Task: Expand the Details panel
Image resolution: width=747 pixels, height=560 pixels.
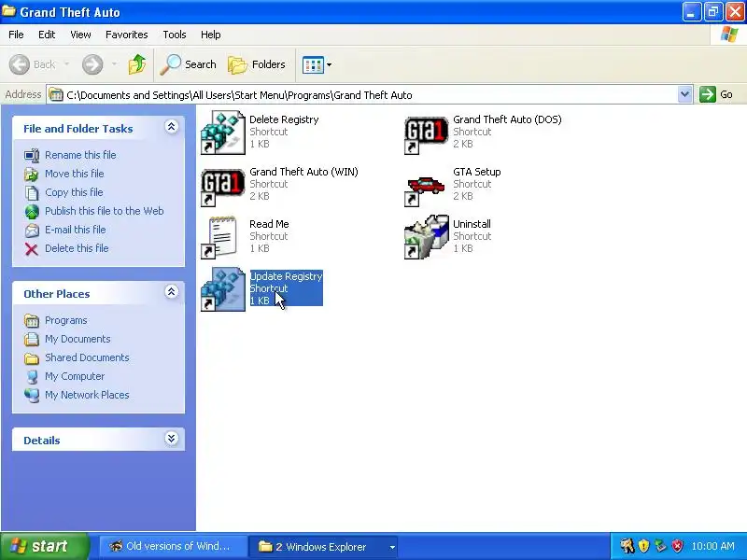Action: tap(172, 439)
